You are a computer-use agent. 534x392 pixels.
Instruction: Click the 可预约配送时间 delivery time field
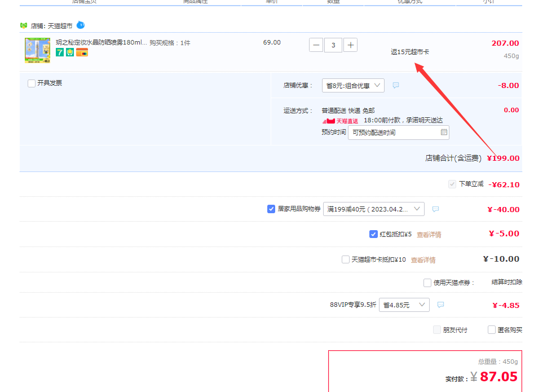(399, 133)
